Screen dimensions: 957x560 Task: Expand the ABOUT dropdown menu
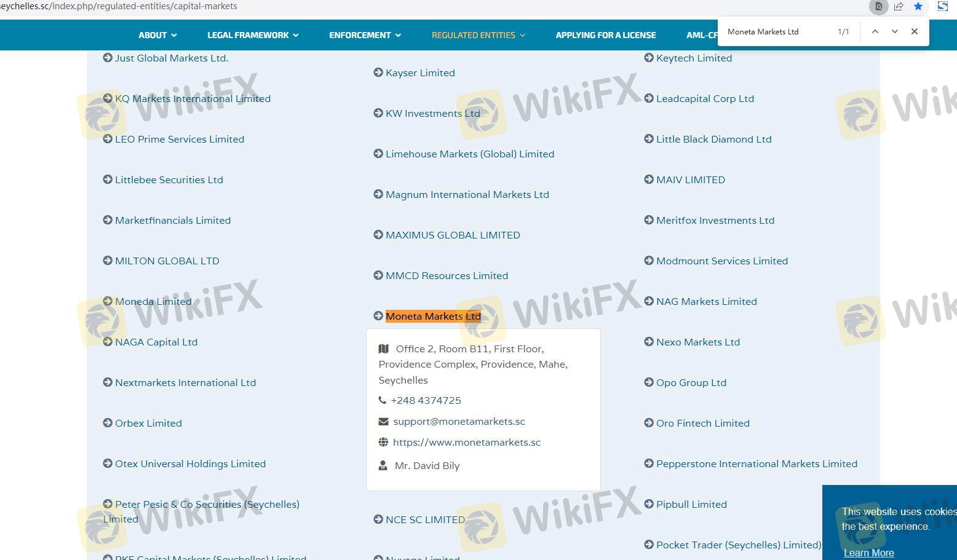(x=157, y=35)
